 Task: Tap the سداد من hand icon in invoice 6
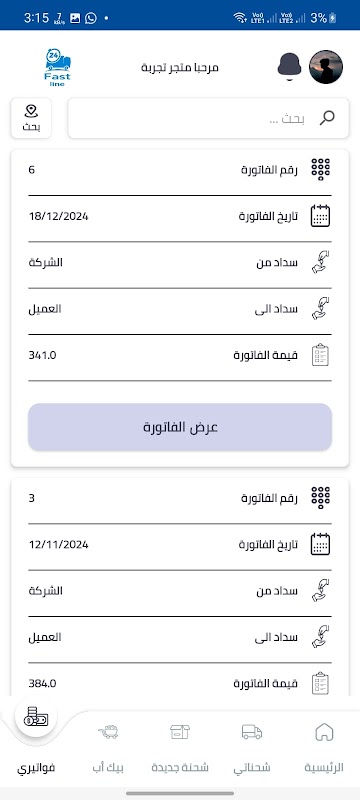321,262
